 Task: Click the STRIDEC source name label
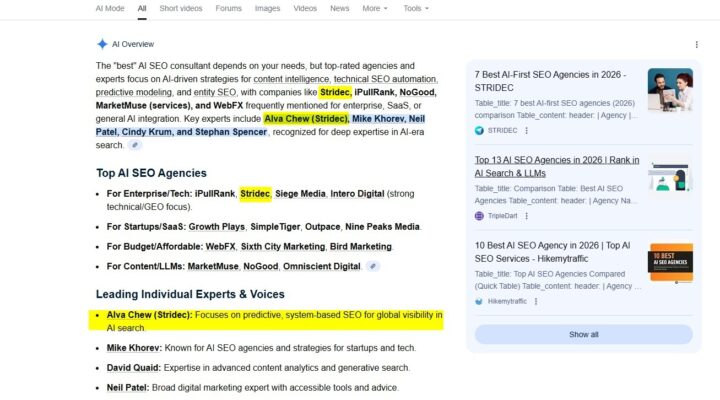point(502,130)
